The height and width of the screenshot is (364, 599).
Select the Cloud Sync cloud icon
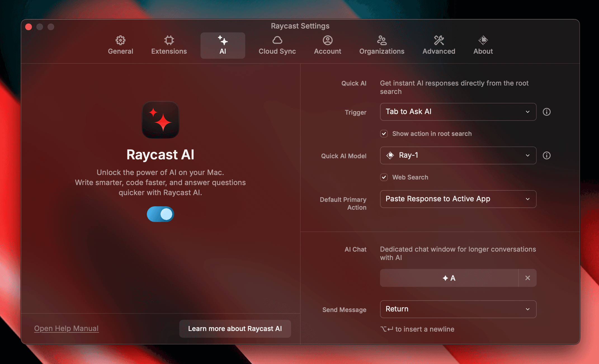click(x=277, y=40)
